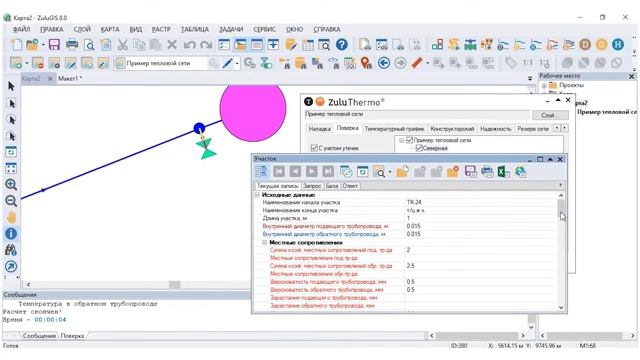Click the scroll thumb of the Участок window scrollbar

561,209
